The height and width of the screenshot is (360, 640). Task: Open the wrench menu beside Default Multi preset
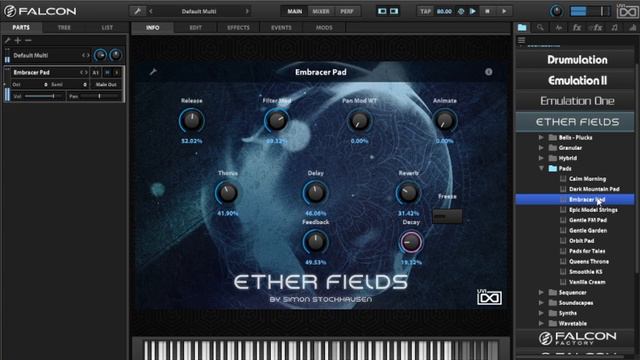(138, 11)
